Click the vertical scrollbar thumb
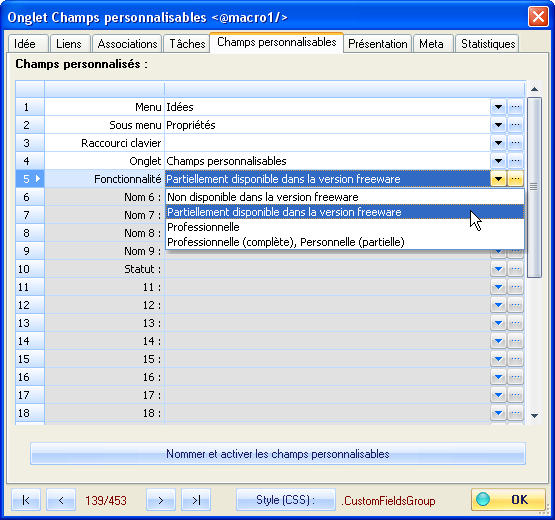 click(x=534, y=187)
